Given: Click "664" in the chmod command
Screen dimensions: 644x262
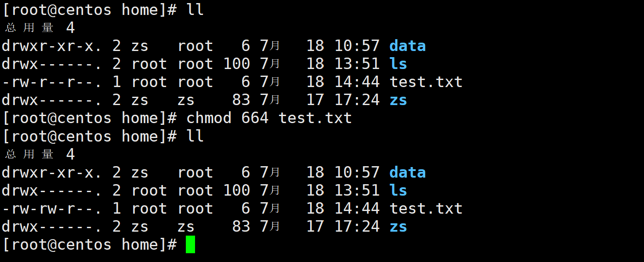Looking at the screenshot, I should (254, 118).
